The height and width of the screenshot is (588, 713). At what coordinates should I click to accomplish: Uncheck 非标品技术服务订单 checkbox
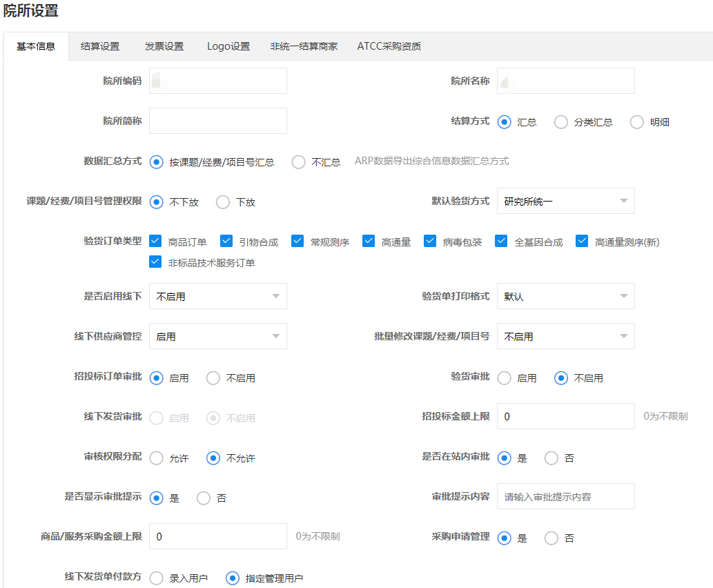(155, 262)
